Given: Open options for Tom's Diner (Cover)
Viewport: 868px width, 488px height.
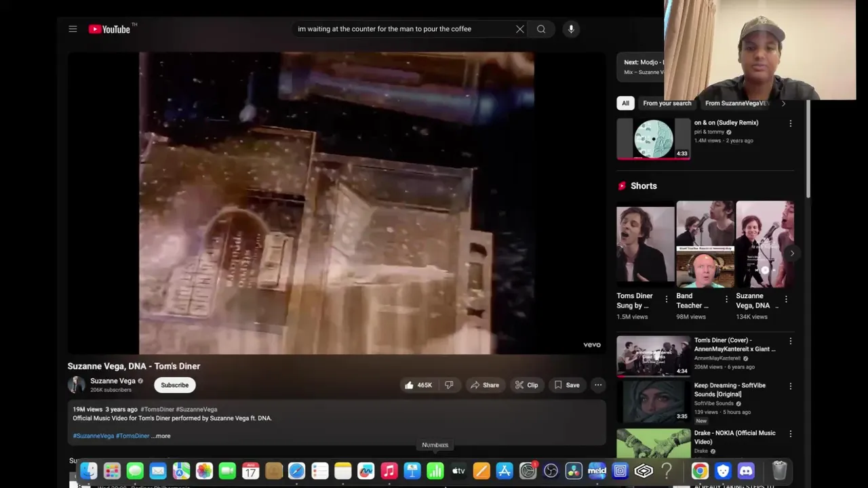Looking at the screenshot, I should click(790, 341).
